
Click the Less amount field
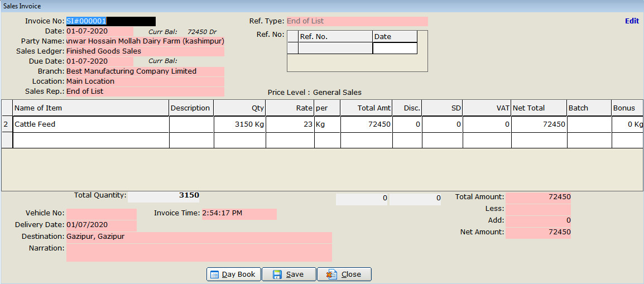(538, 209)
